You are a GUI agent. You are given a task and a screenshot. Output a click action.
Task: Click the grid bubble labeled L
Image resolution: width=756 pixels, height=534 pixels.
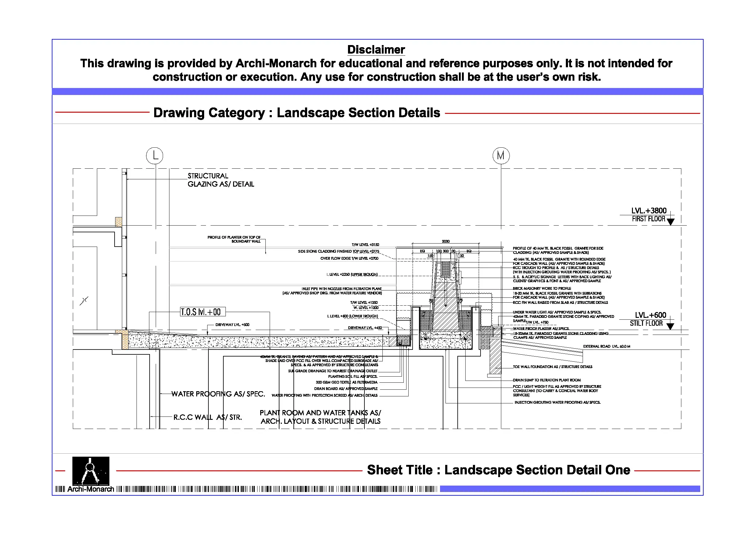(154, 156)
